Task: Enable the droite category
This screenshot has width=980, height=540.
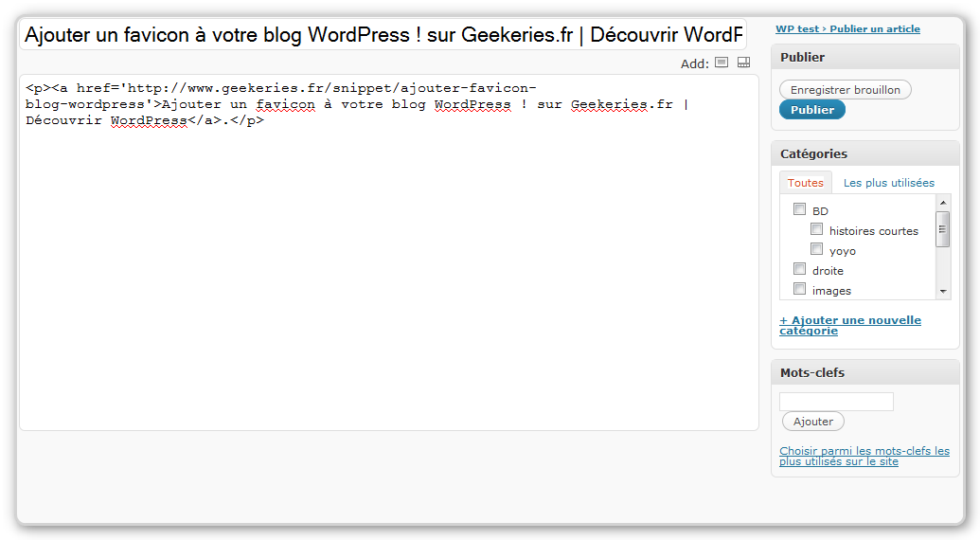Action: tap(799, 269)
